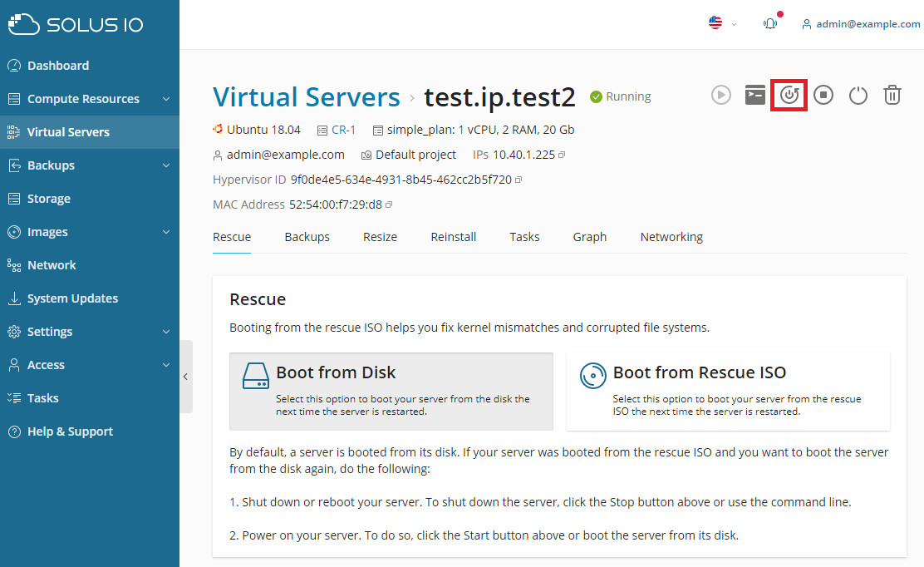Click the Stop server icon
Screen dimensions: 924x567
[x=823, y=95]
